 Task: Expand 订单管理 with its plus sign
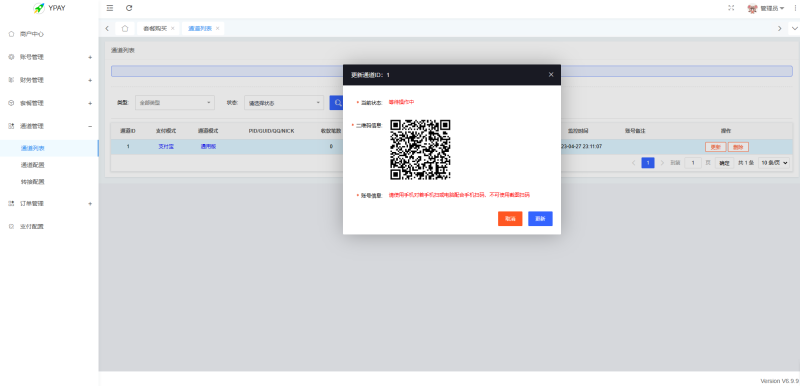(90, 203)
